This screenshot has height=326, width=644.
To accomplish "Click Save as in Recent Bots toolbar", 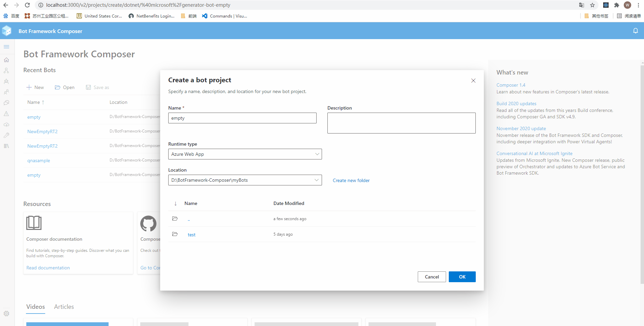I will pos(97,87).
